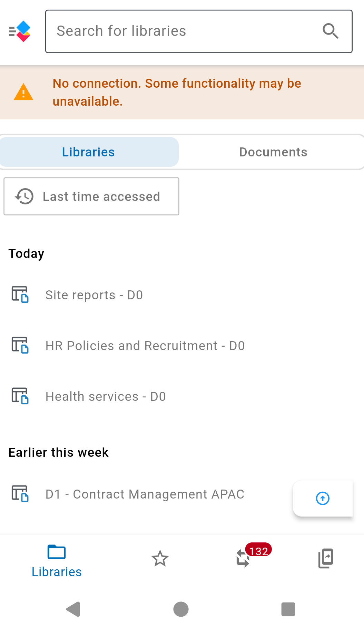Tap the Health services library icon

tap(20, 396)
